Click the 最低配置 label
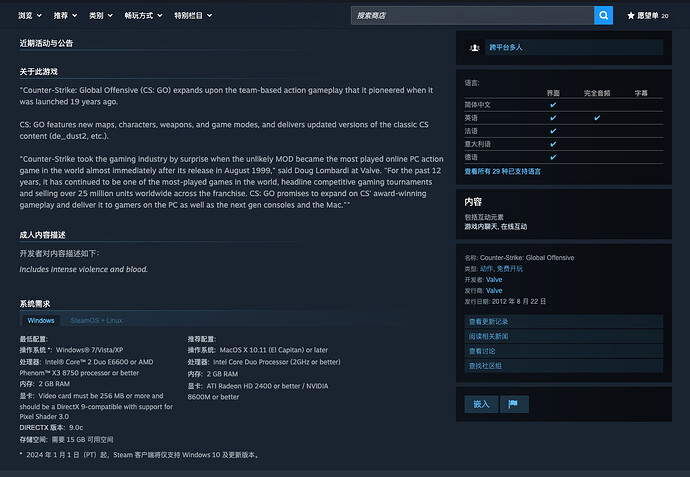The image size is (690, 477). [33, 339]
